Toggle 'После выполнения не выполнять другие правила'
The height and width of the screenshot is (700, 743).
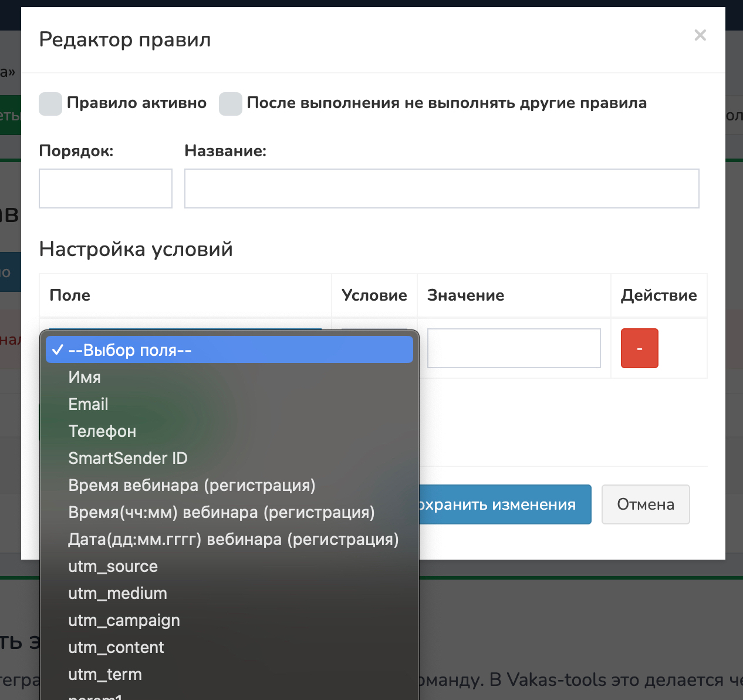pos(231,104)
